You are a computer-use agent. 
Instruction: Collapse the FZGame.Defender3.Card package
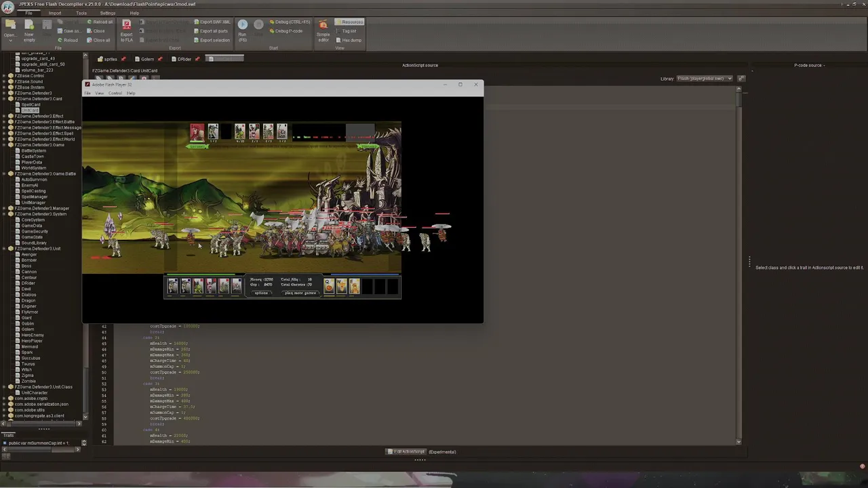tap(4, 99)
